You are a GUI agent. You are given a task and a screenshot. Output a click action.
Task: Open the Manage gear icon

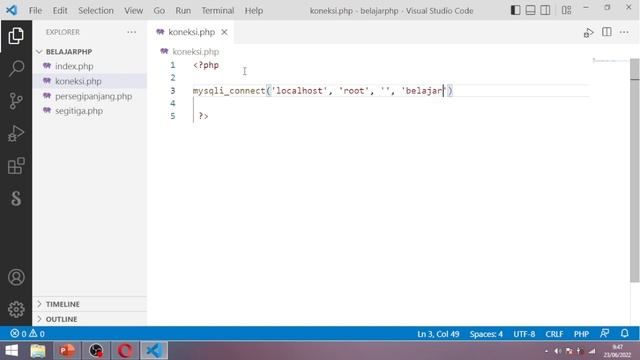16,309
